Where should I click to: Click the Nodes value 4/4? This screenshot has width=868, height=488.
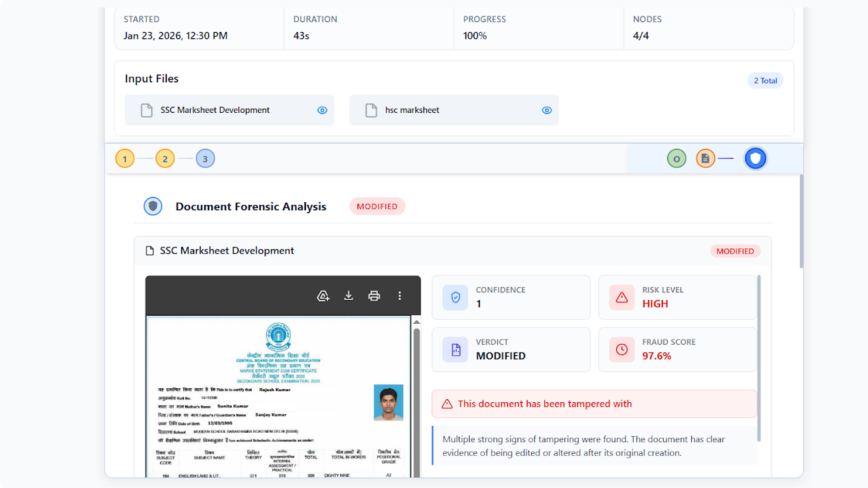[x=641, y=35]
